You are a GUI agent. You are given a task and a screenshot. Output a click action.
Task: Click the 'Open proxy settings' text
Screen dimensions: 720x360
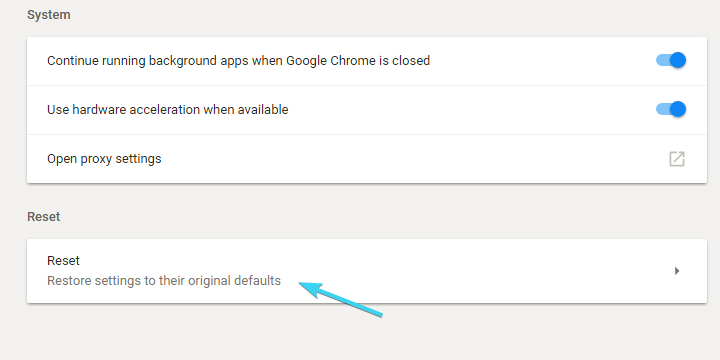coord(104,159)
